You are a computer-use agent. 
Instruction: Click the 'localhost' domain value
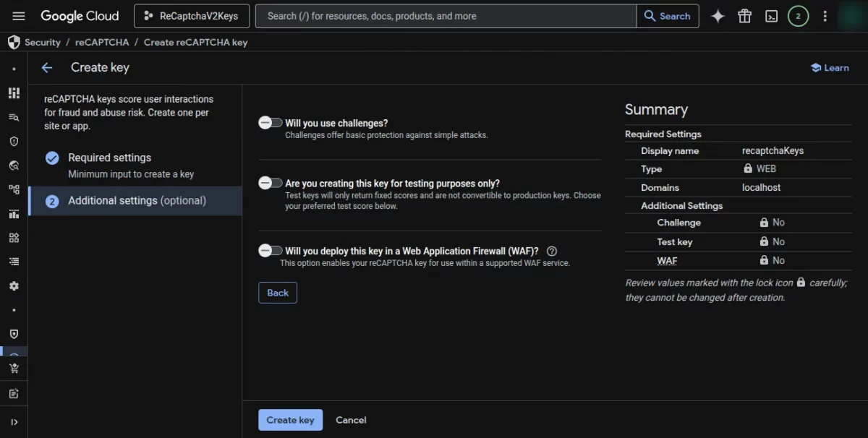[762, 187]
